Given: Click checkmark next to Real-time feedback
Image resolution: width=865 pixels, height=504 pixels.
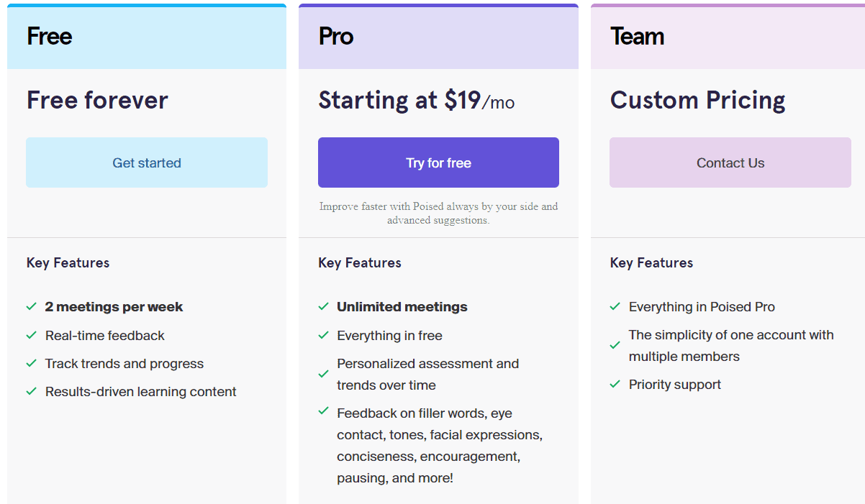Looking at the screenshot, I should coord(32,335).
